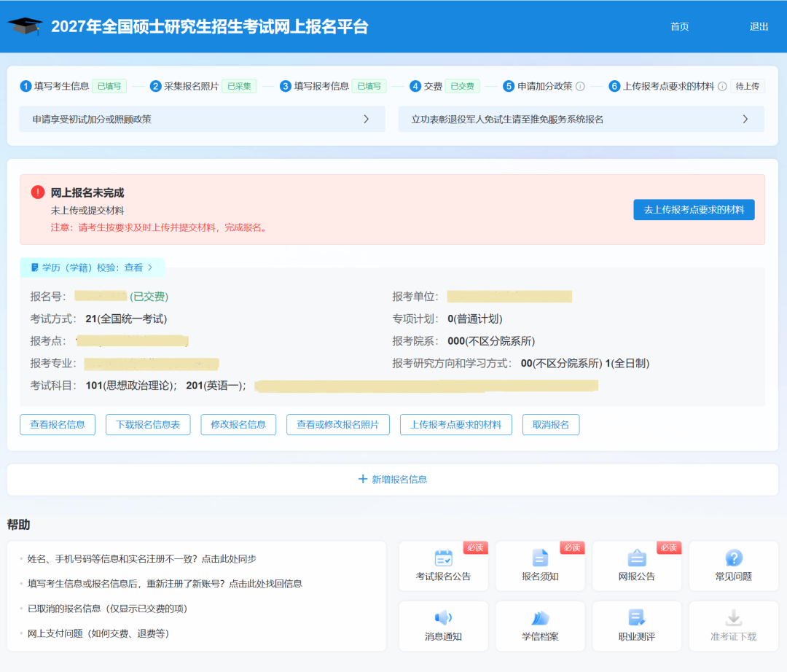Click 查看或修改报名照片 button
The image size is (787, 672).
click(x=338, y=425)
